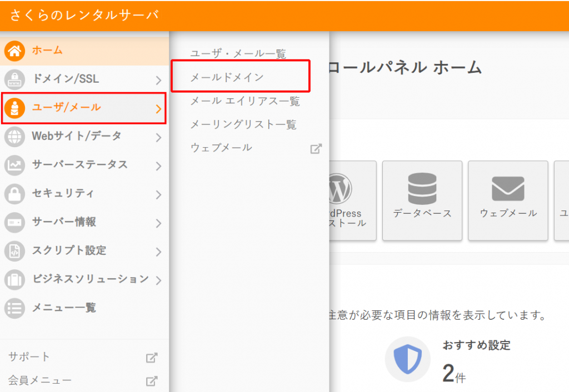The height and width of the screenshot is (392, 569).
Task: Select メールドメイン in the submenu
Action: pos(227,77)
